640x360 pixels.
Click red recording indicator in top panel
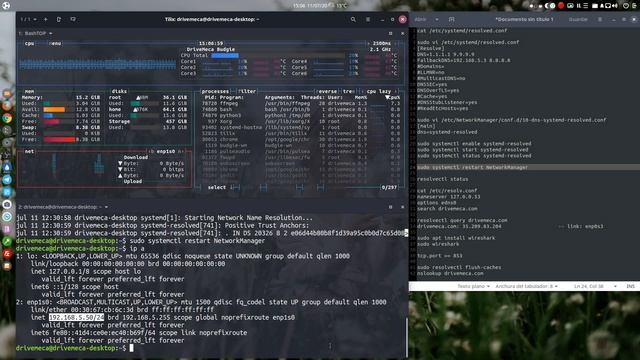[x=561, y=6]
